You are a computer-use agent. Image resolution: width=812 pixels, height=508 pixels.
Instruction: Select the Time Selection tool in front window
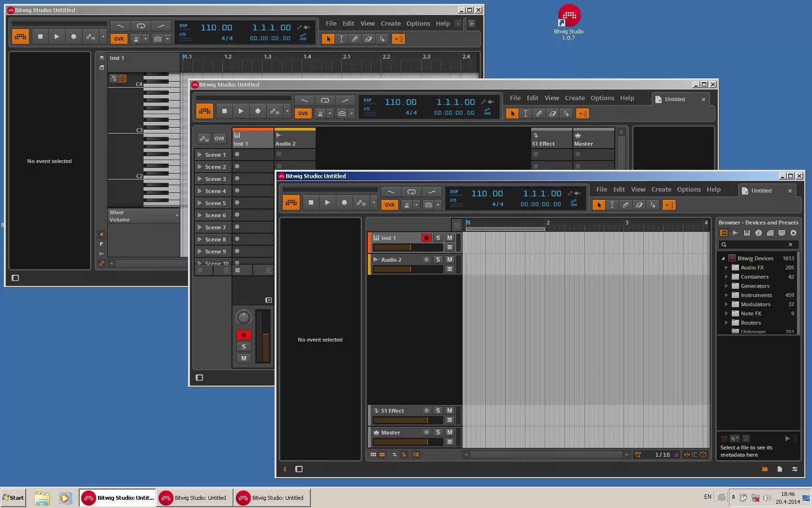tap(612, 205)
